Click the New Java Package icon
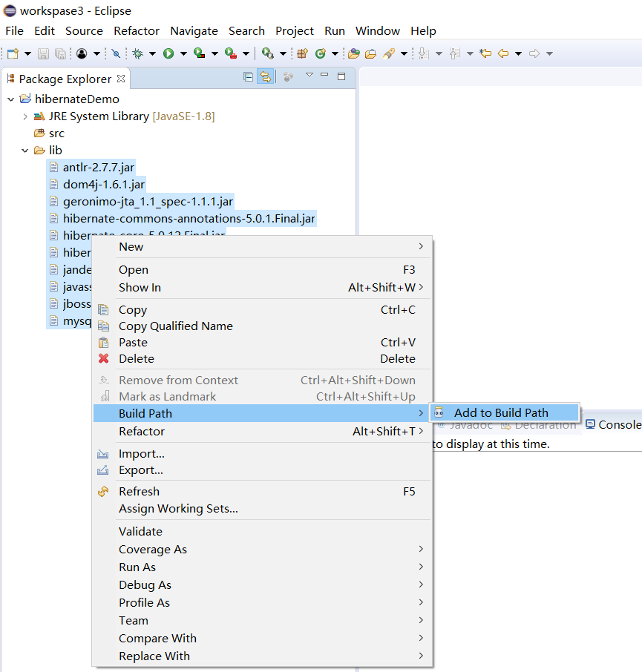This screenshot has width=642, height=672. (x=302, y=53)
